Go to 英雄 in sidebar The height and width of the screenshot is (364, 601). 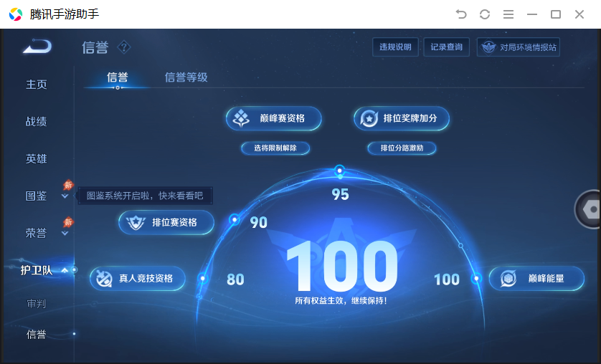[36, 158]
